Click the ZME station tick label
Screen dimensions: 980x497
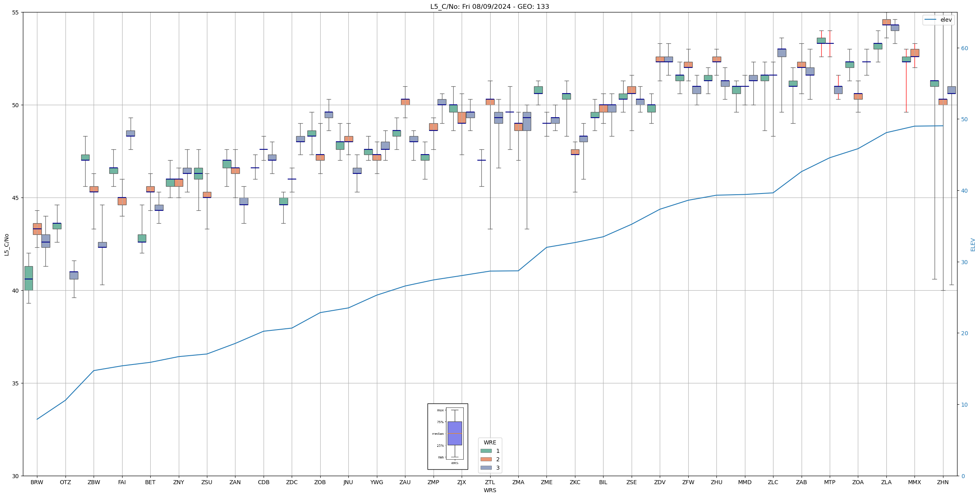tap(546, 482)
